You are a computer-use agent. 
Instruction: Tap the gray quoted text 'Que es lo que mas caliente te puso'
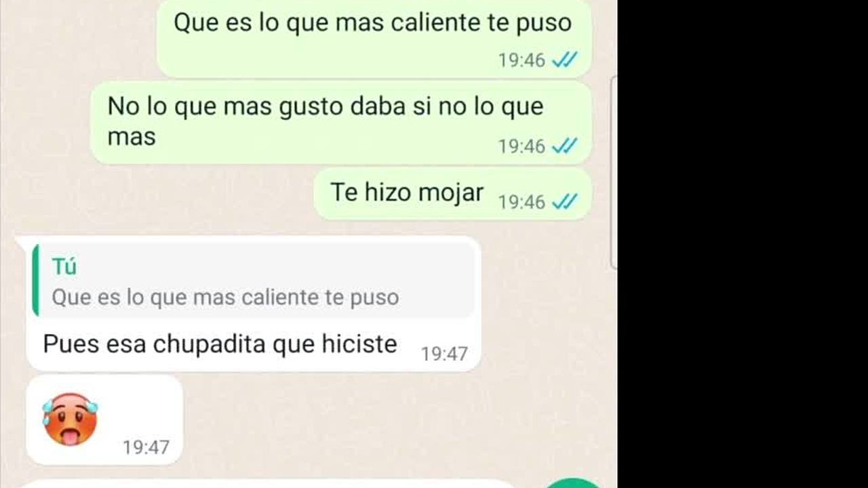click(x=225, y=298)
